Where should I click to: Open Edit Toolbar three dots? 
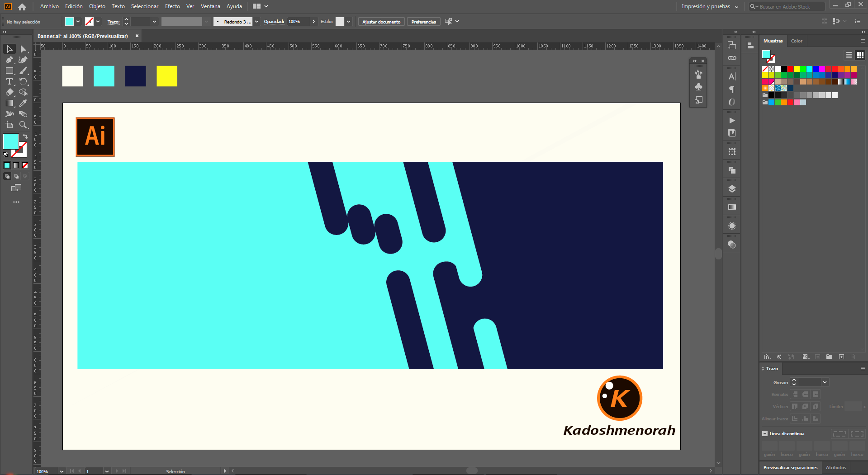pos(16,202)
